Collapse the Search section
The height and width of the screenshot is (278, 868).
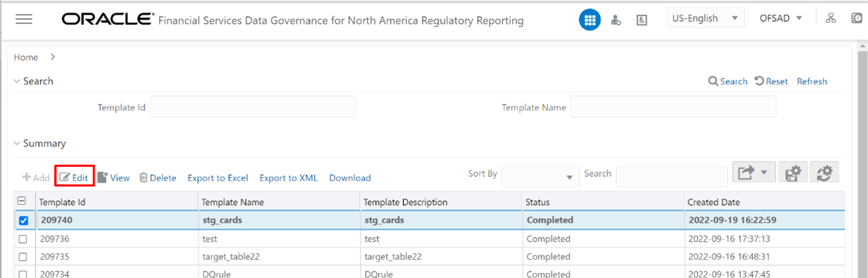[x=18, y=81]
